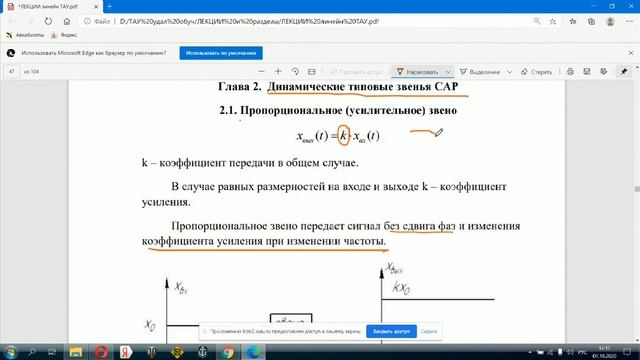Screen dimensions: 640x360
Task: Print the PDF document
Action: (x=570, y=71)
